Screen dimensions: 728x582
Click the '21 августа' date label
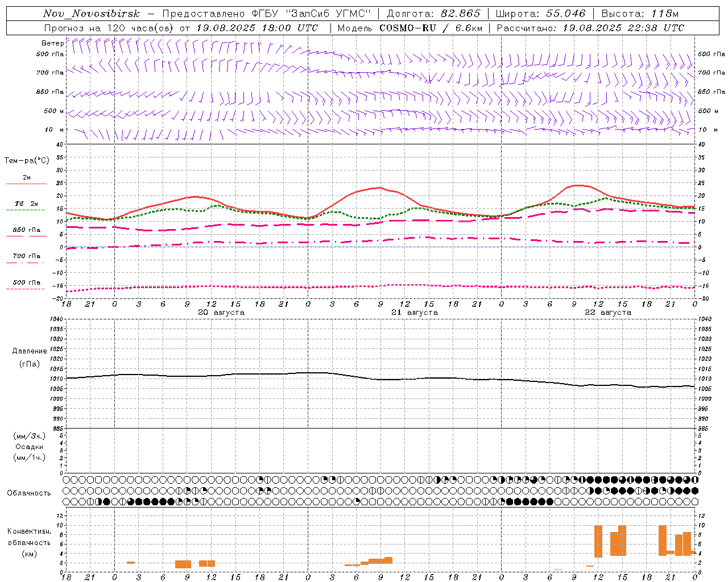(x=415, y=313)
